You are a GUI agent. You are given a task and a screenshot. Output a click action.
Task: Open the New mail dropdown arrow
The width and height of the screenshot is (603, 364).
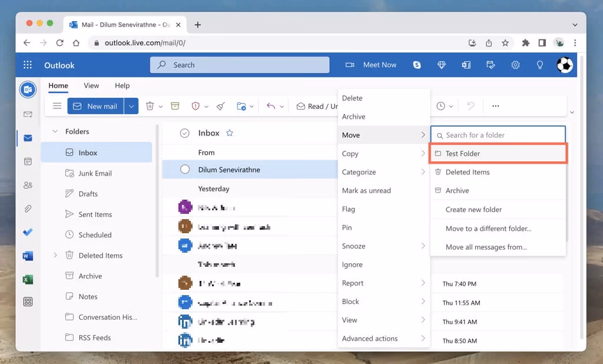click(x=130, y=106)
